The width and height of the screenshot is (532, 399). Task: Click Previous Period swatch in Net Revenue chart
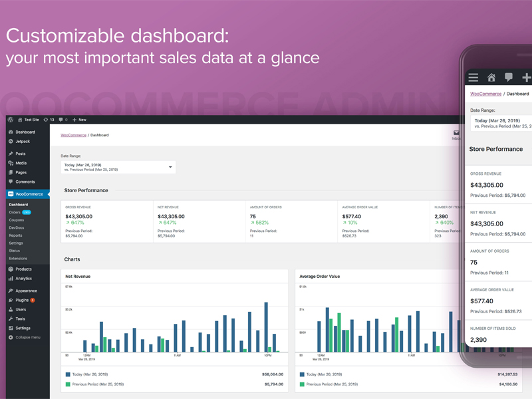(68, 384)
